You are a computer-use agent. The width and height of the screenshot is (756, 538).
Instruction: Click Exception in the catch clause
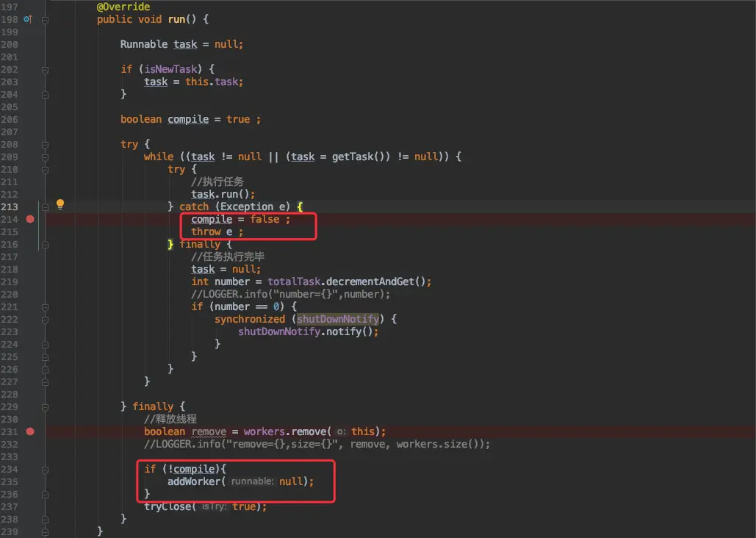click(x=247, y=207)
